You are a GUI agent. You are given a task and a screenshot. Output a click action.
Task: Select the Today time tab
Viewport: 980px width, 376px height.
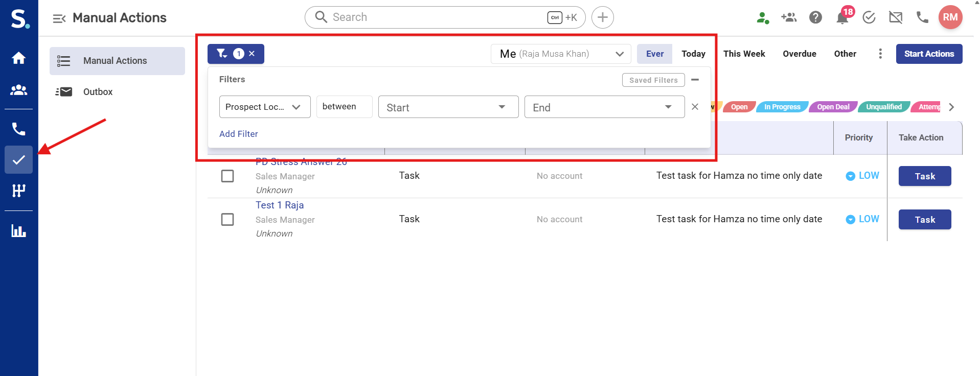[693, 54]
